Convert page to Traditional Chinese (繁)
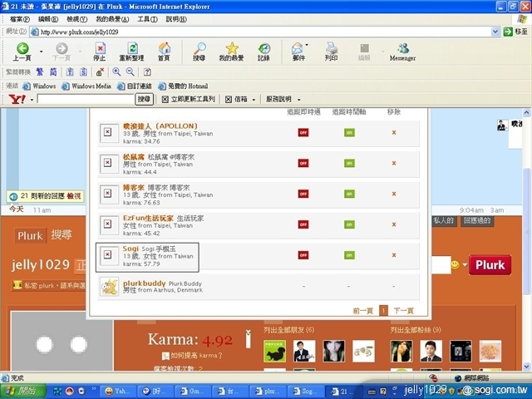 pyautogui.click(x=40, y=72)
